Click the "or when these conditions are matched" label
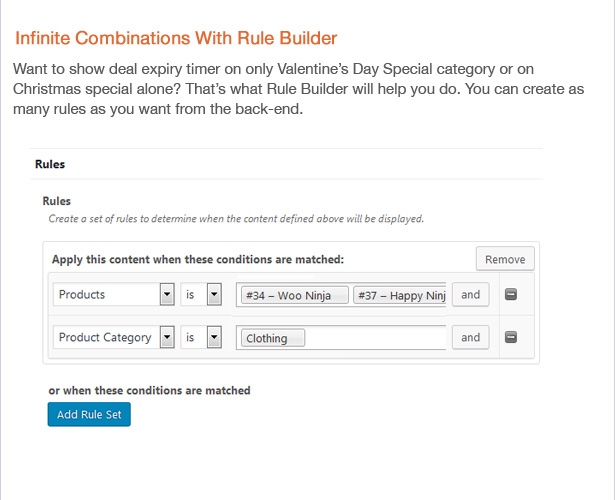 pos(149,390)
